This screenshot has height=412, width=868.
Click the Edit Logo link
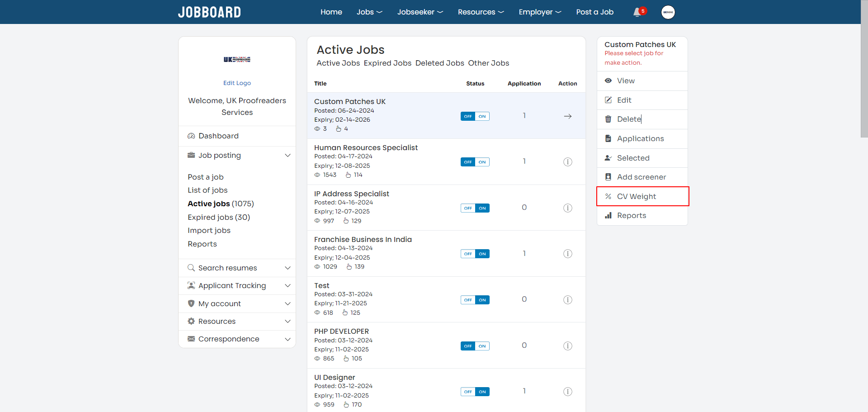point(237,83)
